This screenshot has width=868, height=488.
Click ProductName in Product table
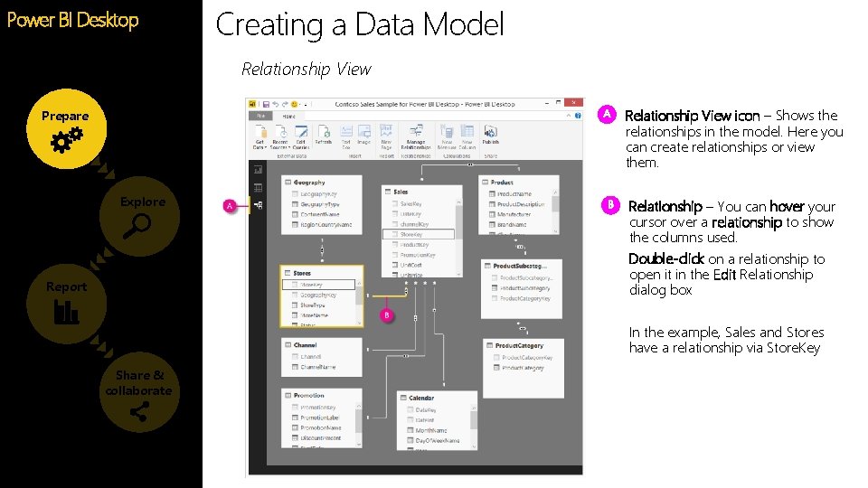coord(514,194)
